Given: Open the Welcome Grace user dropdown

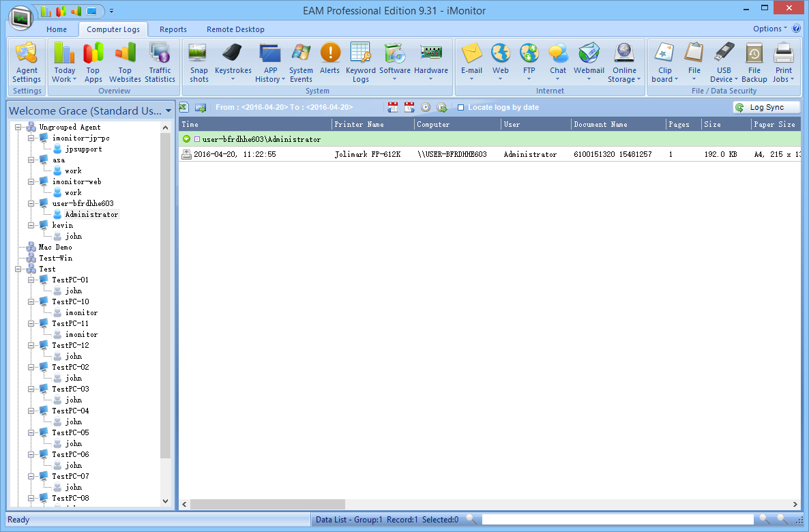Looking at the screenshot, I should point(168,110).
